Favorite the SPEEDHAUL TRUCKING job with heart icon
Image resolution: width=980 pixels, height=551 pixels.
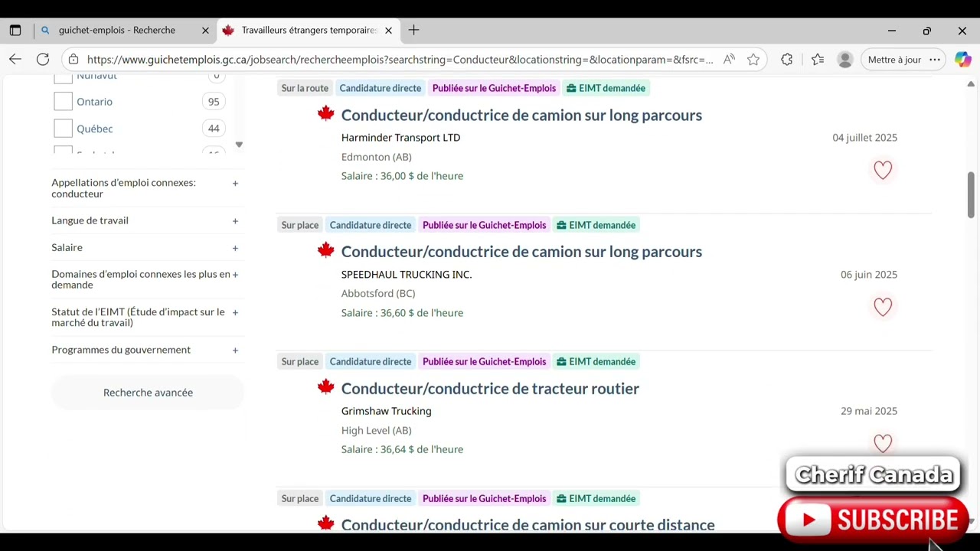(883, 307)
